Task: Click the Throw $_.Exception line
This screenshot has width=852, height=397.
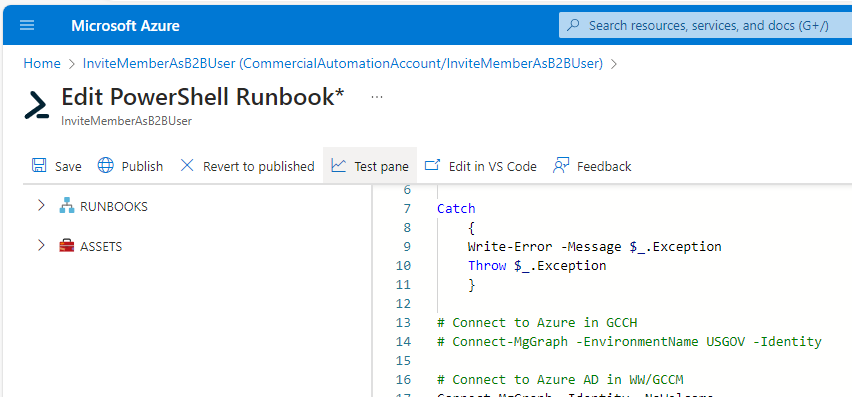Action: coord(537,266)
